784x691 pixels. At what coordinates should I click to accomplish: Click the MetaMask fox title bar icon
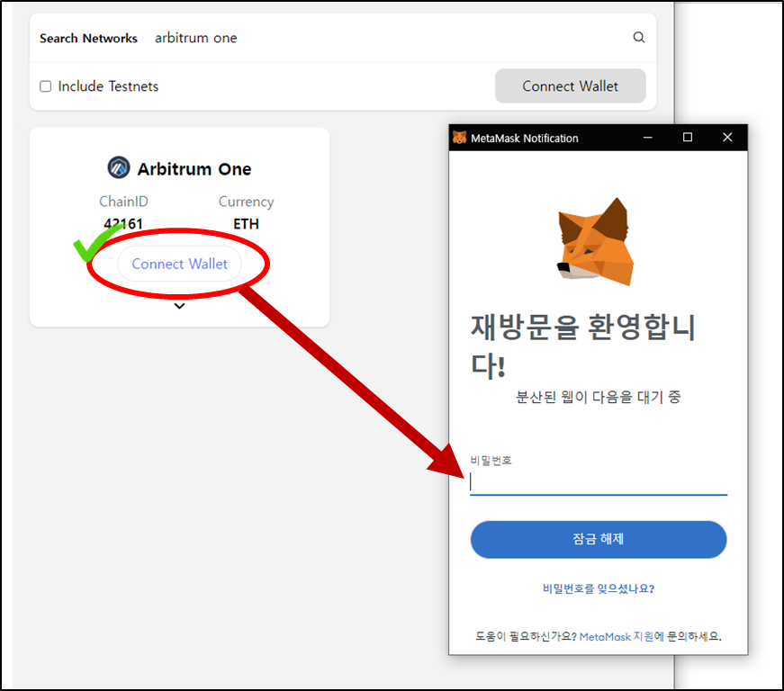(459, 138)
